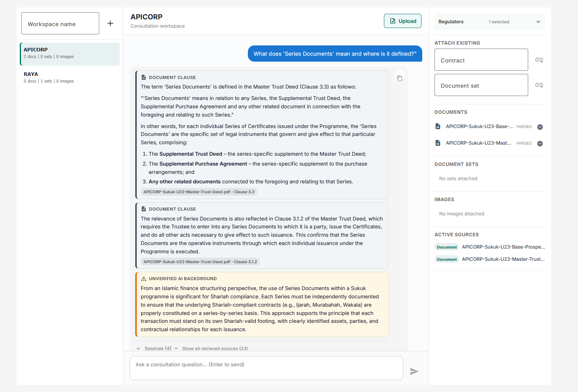Click 'Any other related documents' list item
This screenshot has height=392, width=578.
[x=185, y=182]
